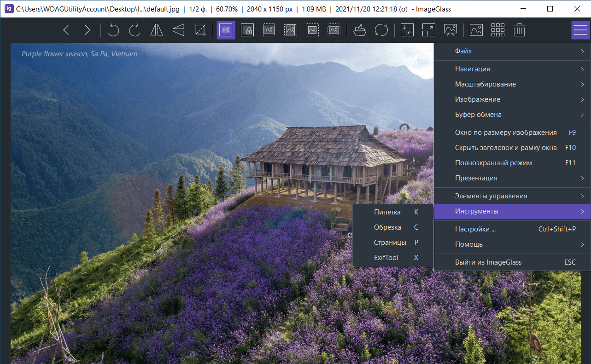Viewport: 591px width, 364px height.
Task: Maximize the ImageGlass window
Action: point(550,9)
